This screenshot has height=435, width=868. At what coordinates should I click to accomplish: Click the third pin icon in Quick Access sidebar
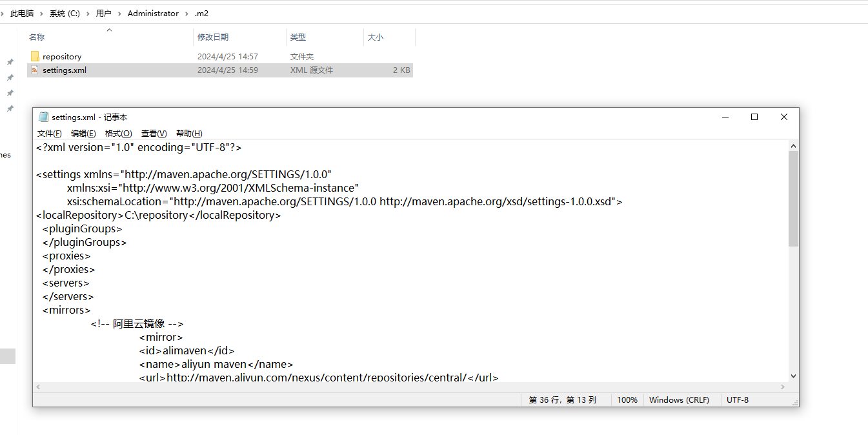9,93
